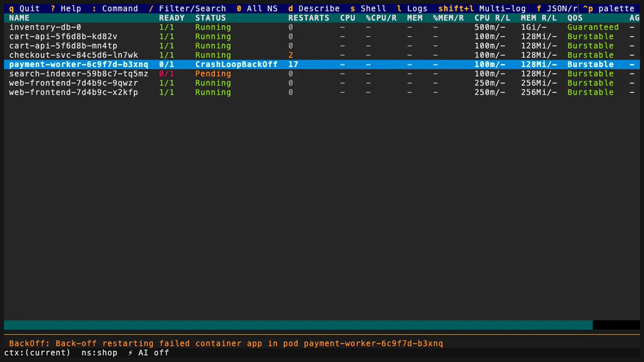Open the Help shortcut
The width and height of the screenshot is (644, 362).
point(66,9)
